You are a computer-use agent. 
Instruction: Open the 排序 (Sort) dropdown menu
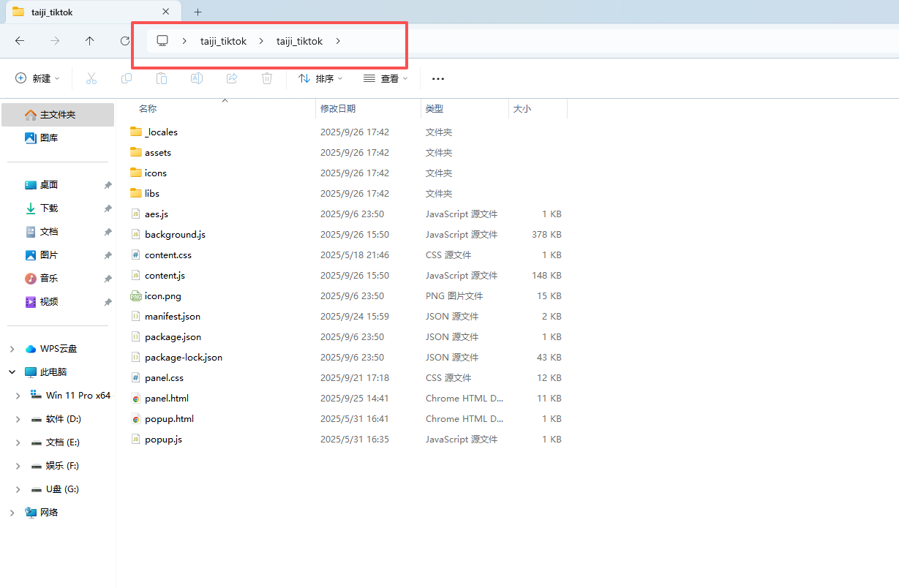point(320,78)
